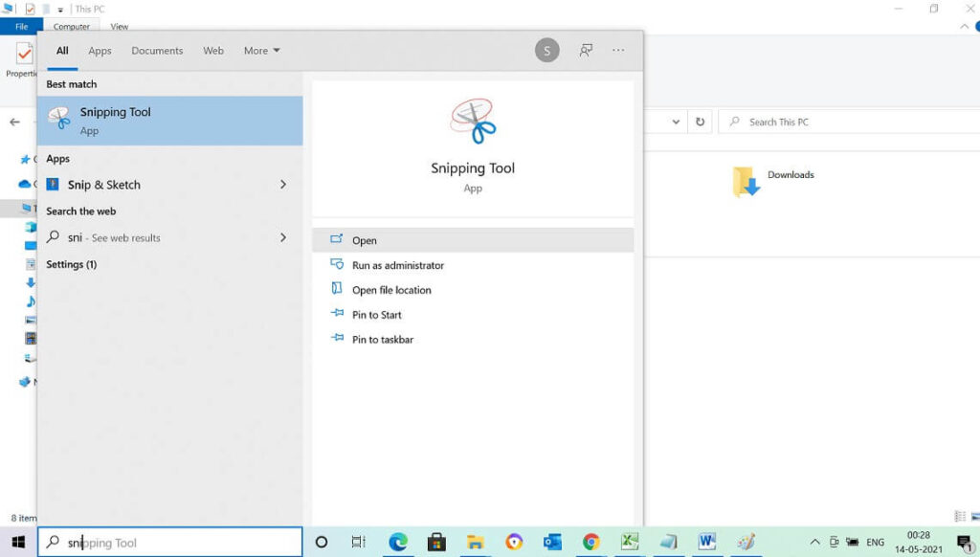Open File Explorer from the taskbar
This screenshot has width=980, height=557.
[x=475, y=542]
